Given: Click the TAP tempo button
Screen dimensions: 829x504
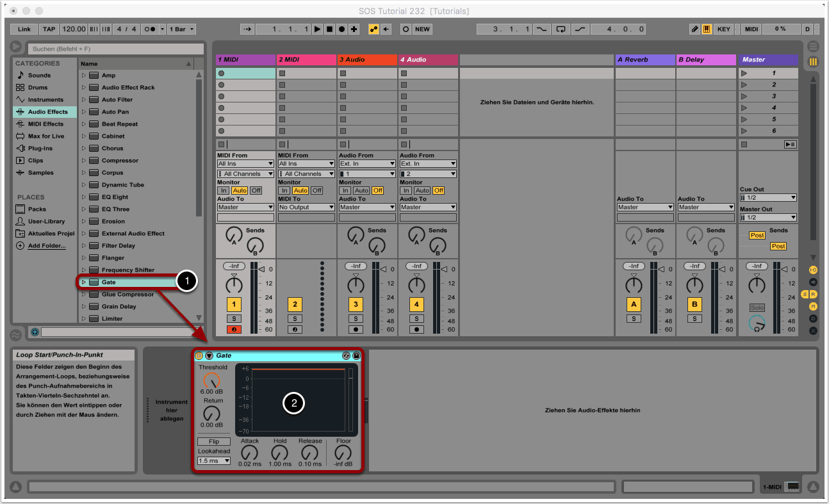Looking at the screenshot, I should tap(49, 29).
